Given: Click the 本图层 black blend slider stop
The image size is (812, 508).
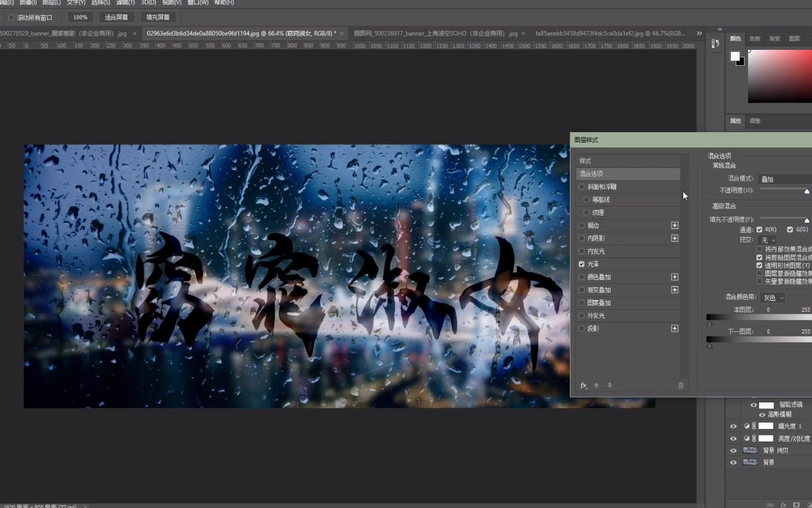Looking at the screenshot, I should tap(710, 324).
